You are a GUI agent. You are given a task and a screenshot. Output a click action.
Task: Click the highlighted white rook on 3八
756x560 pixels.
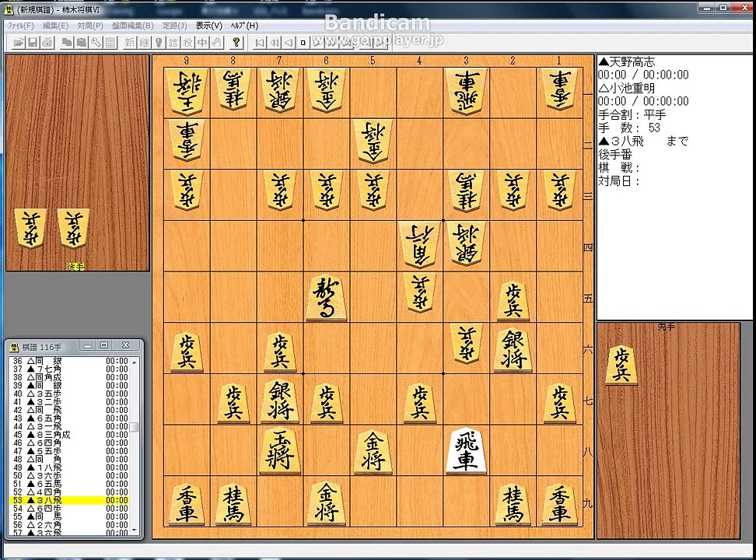[x=466, y=450]
